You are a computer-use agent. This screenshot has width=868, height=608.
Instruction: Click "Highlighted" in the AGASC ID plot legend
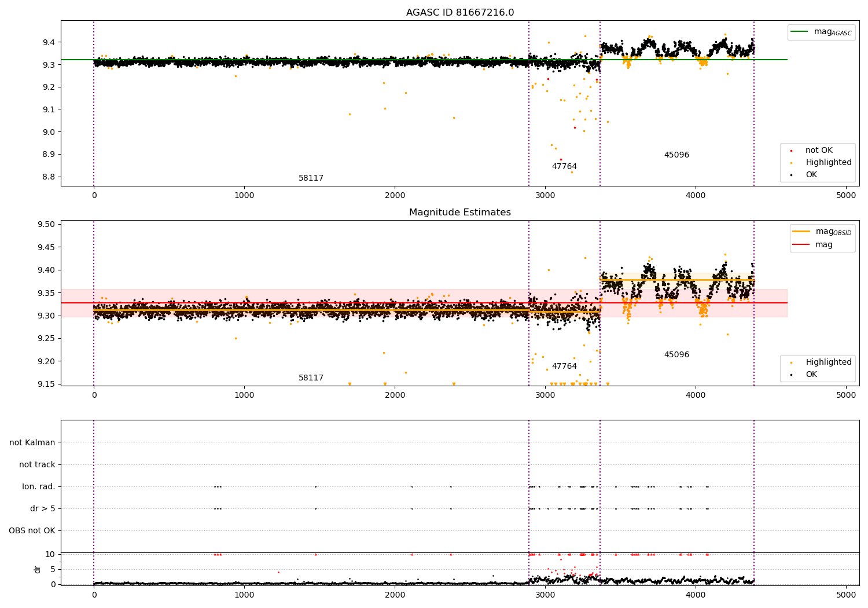click(829, 163)
